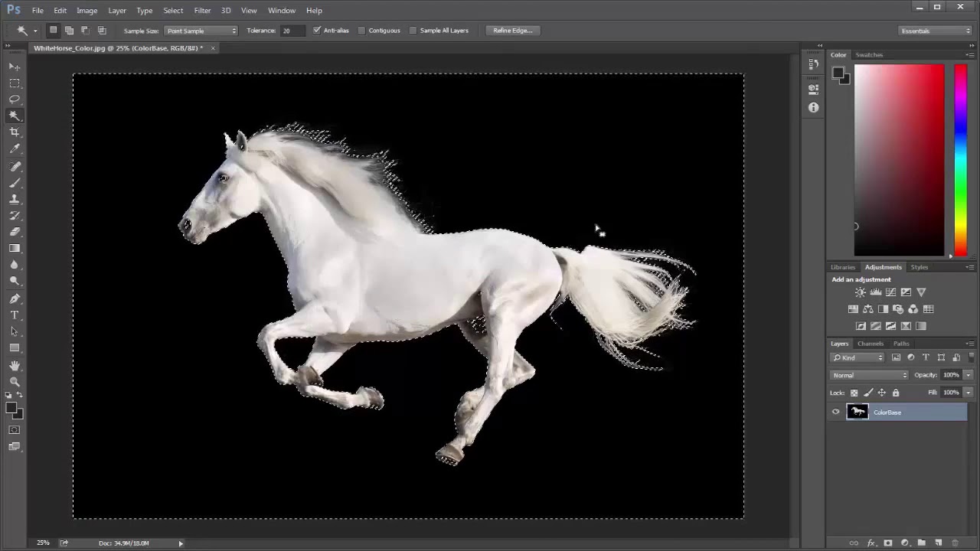
Task: Switch to the Styles tab
Action: pyautogui.click(x=920, y=267)
